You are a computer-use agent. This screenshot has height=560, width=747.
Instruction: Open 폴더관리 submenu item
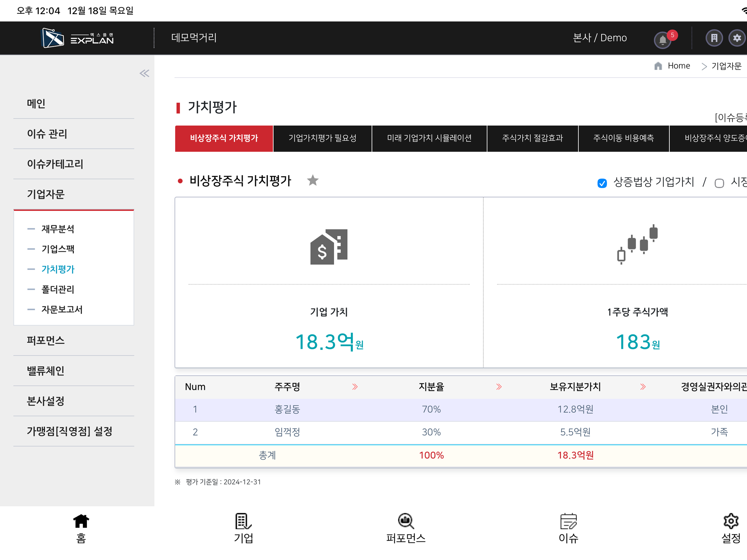pos(58,290)
